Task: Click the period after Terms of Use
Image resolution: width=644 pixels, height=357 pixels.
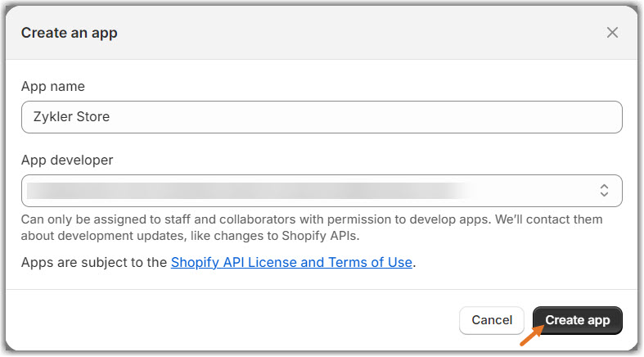Action: (415, 264)
